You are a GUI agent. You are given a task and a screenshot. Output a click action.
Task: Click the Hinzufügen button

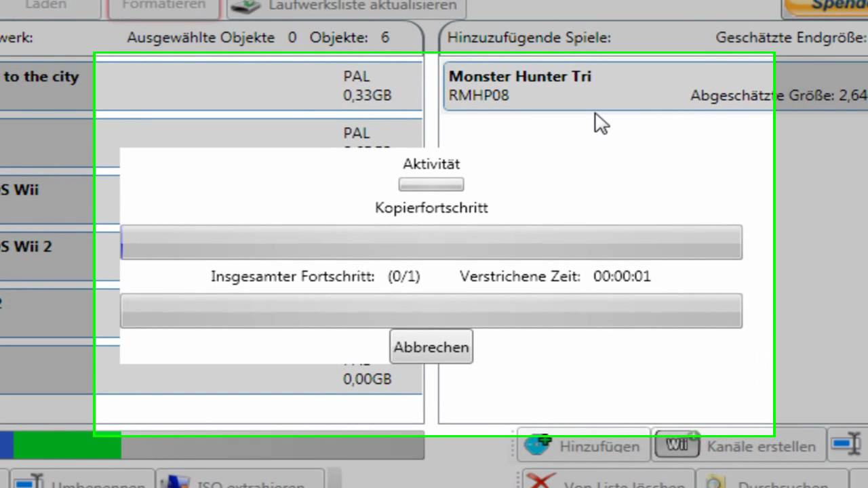pyautogui.click(x=583, y=446)
